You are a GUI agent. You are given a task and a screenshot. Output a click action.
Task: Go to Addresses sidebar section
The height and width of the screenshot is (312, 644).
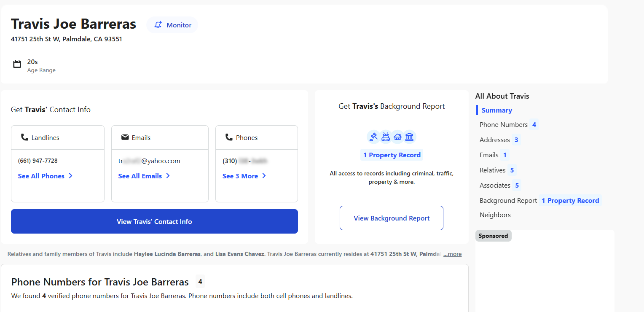click(495, 140)
